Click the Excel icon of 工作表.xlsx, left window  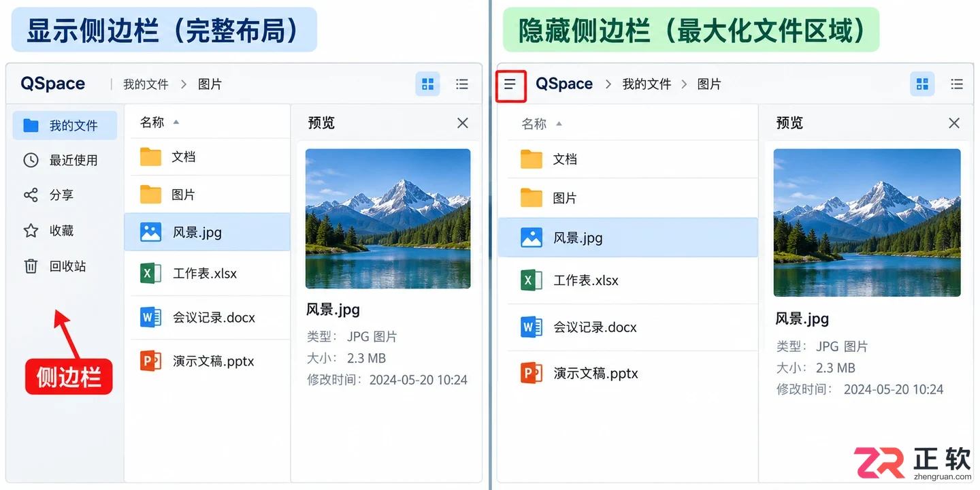tap(150, 274)
